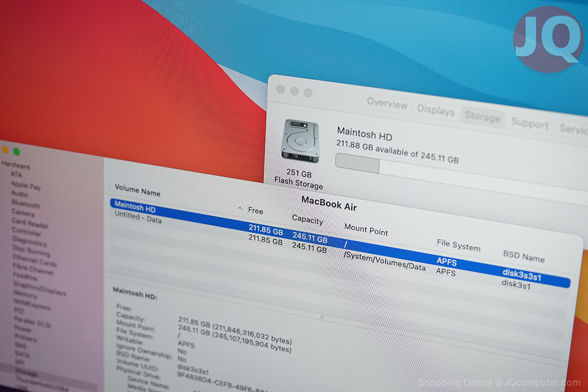Select Camera in the sidebar

click(x=23, y=213)
